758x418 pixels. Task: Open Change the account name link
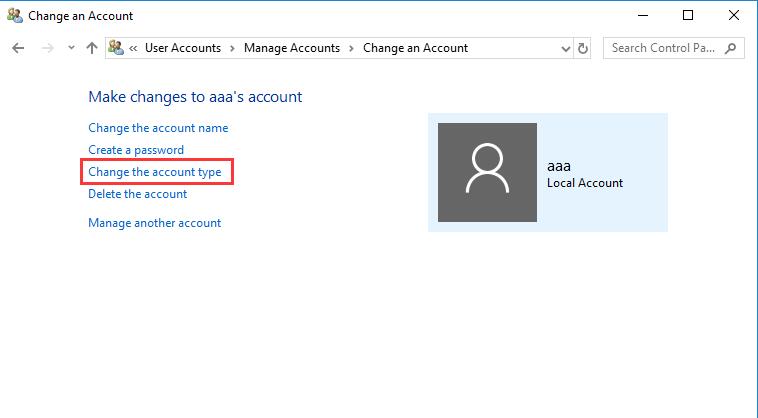[158, 128]
